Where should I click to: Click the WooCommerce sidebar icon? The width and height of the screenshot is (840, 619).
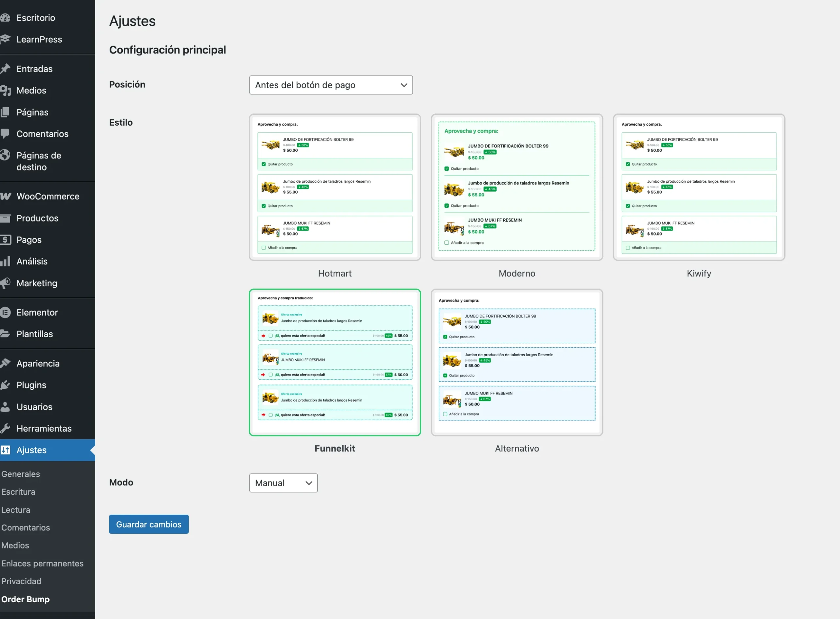[5, 196]
